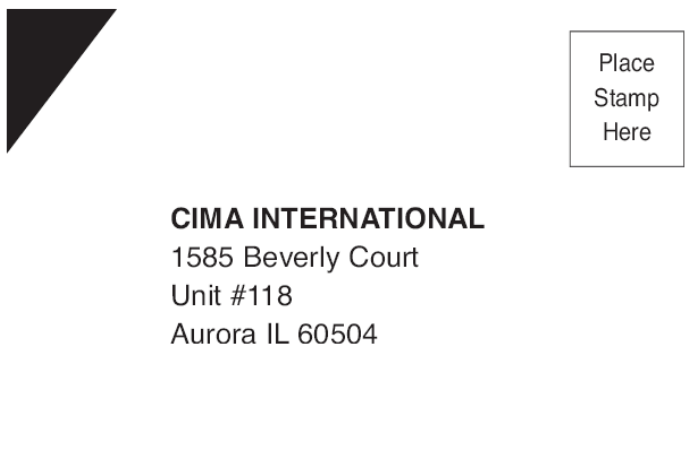This screenshot has width=696, height=475.
Task: Click the word Stamp in stamp box
Action: coord(626,98)
